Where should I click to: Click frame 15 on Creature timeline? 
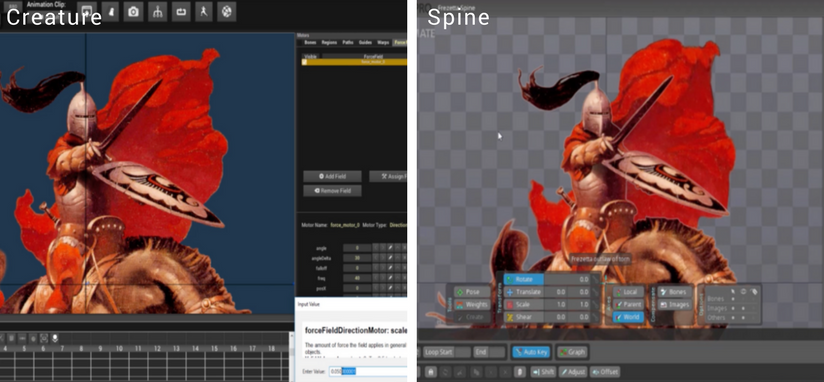[214, 348]
